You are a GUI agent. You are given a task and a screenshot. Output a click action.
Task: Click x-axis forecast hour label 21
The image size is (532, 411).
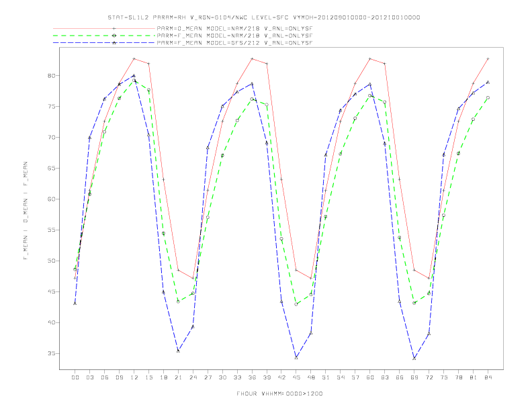point(179,377)
